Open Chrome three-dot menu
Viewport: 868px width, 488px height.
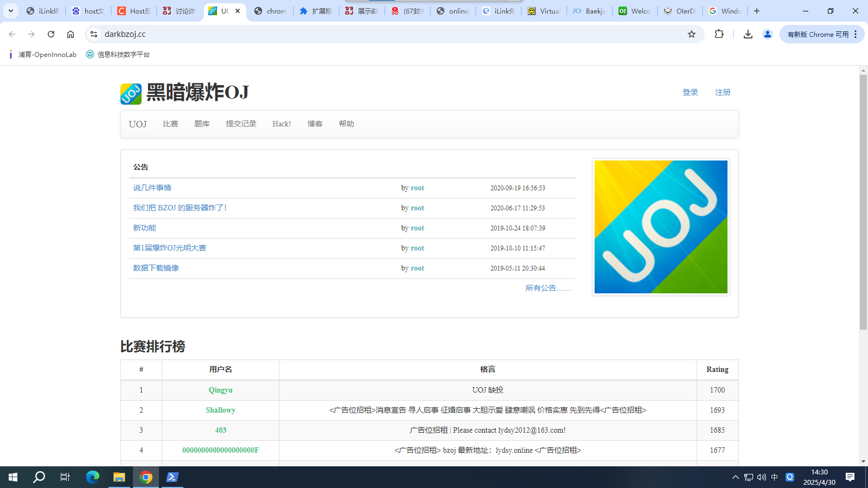tap(856, 34)
